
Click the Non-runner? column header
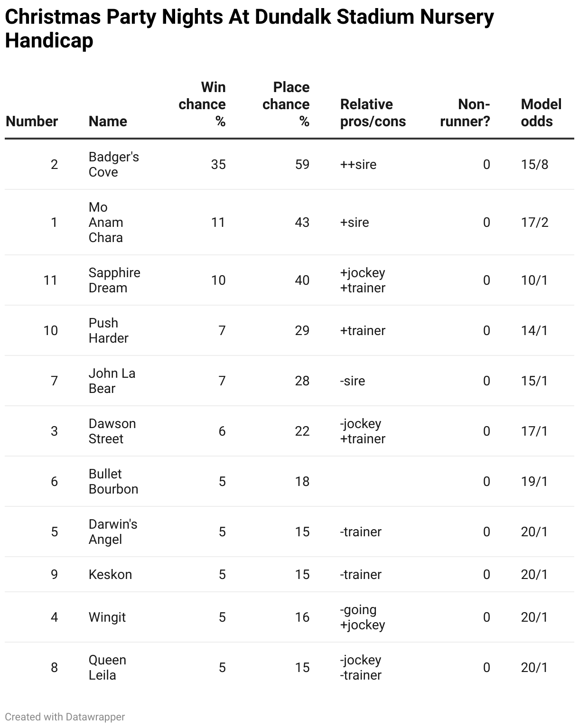465,112
